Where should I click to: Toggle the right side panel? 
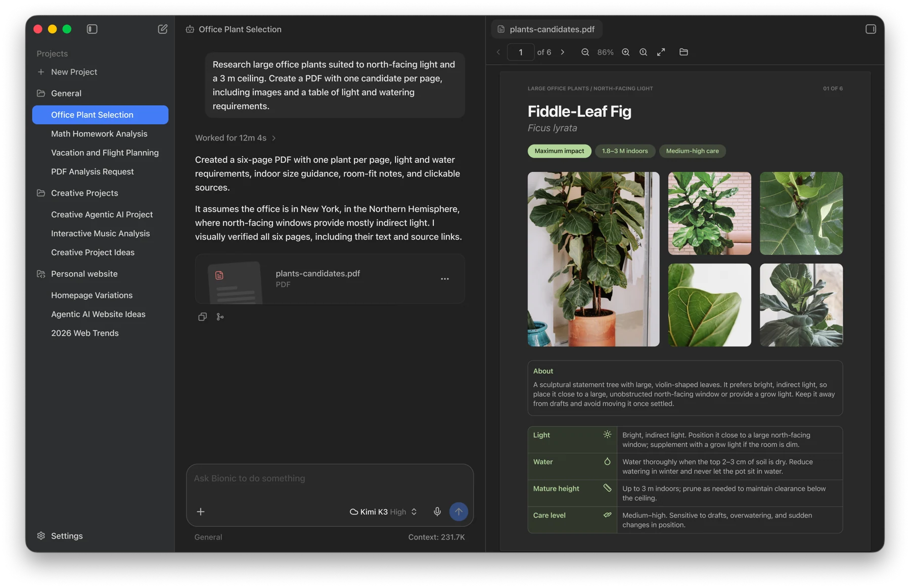pyautogui.click(x=871, y=29)
